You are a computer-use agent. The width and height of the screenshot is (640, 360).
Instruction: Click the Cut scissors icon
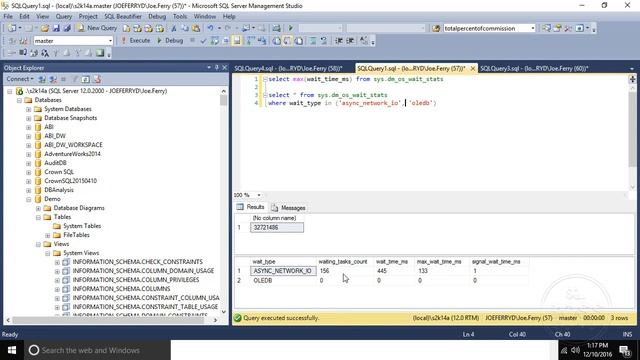(x=174, y=28)
